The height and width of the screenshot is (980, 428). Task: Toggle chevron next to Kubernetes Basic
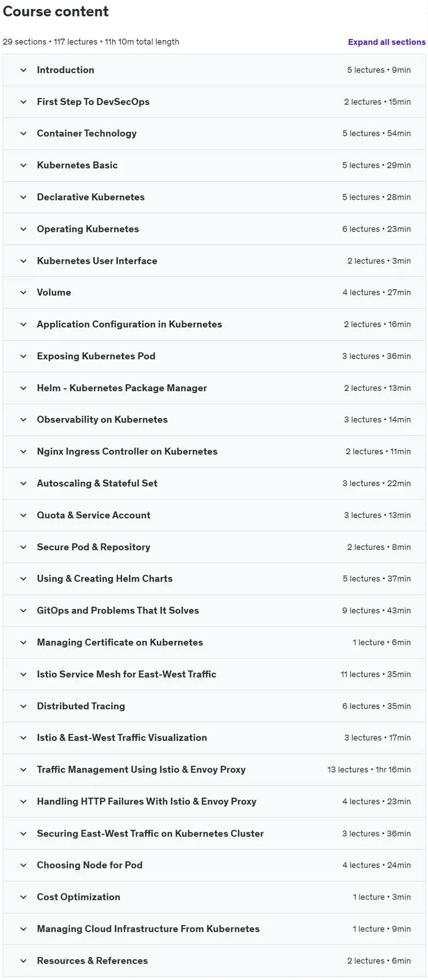pyautogui.click(x=23, y=165)
